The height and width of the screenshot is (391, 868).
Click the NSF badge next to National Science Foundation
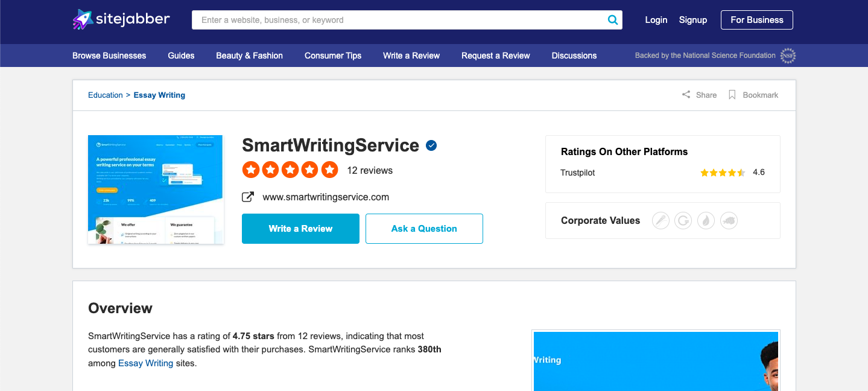(787, 56)
